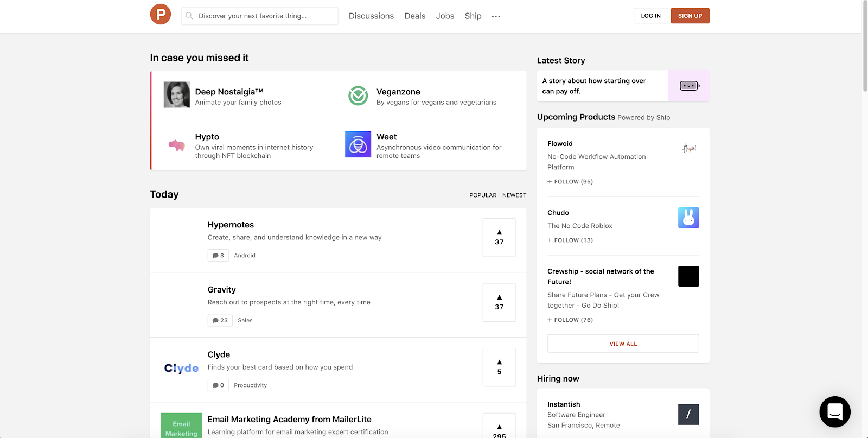Click the black Crewship color thumbnail
Image resolution: width=868 pixels, height=438 pixels.
coord(688,276)
